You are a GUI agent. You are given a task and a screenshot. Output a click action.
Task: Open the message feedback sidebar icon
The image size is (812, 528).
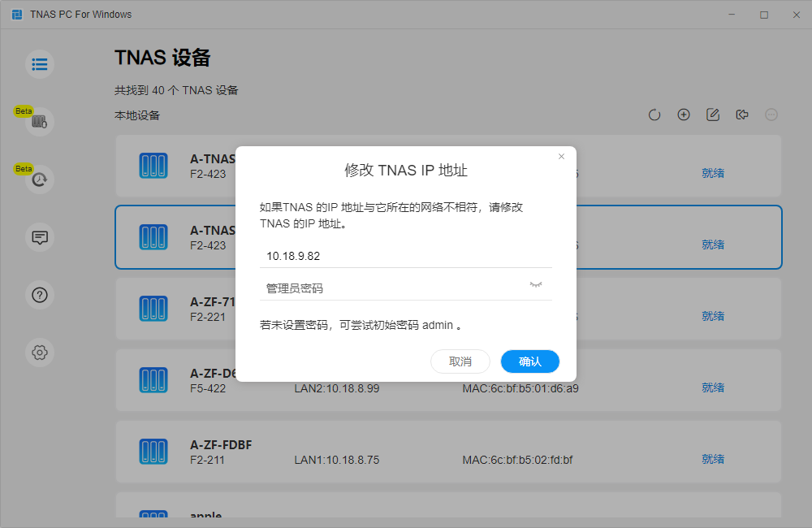(40, 237)
